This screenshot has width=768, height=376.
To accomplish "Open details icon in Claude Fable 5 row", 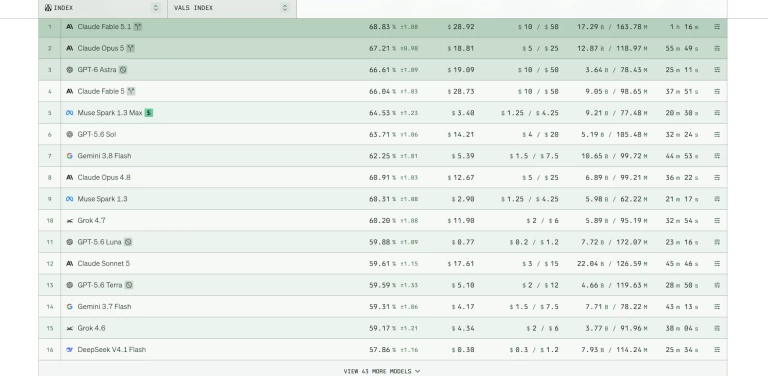I will (x=717, y=92).
